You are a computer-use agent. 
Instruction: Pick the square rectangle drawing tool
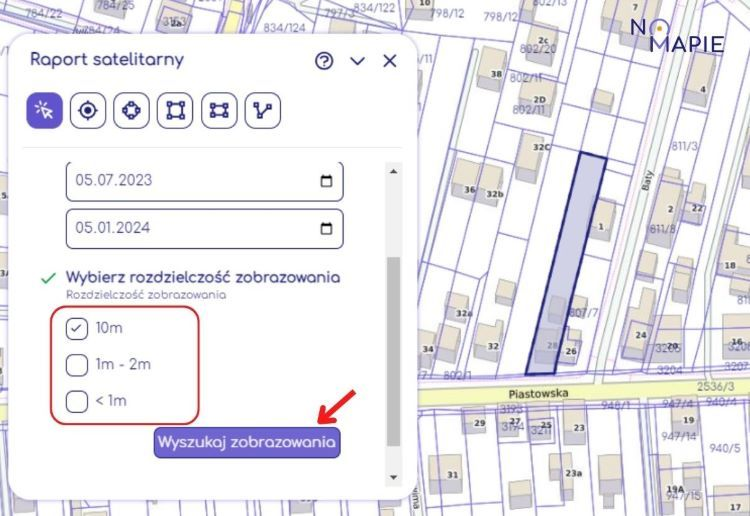coord(175,110)
